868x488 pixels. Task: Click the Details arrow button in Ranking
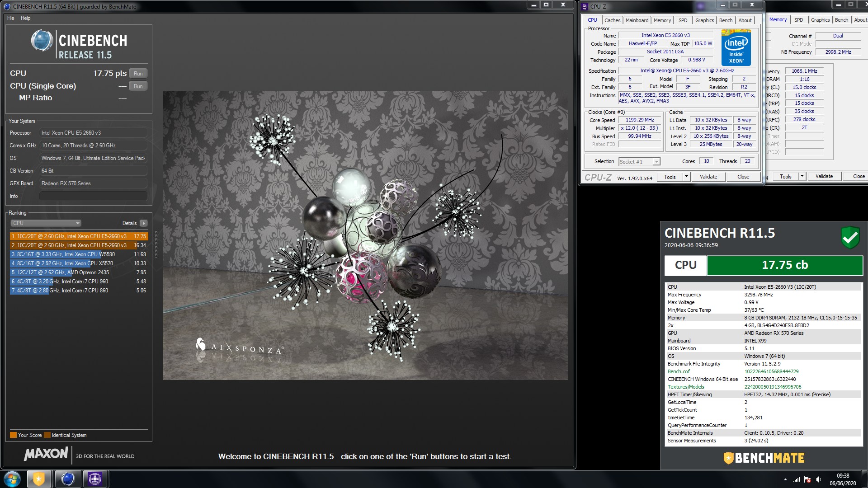tap(144, 223)
